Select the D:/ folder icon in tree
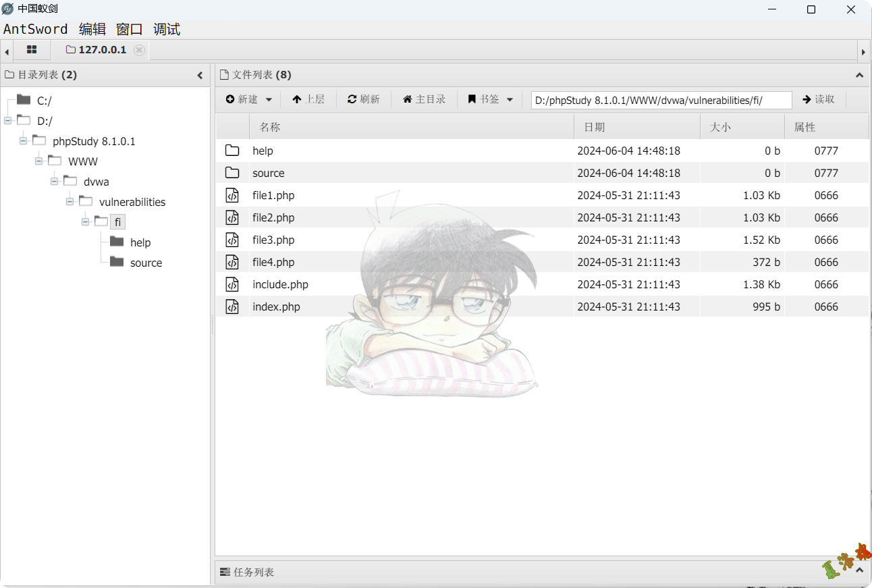Image resolution: width=872 pixels, height=588 pixels. pos(24,120)
